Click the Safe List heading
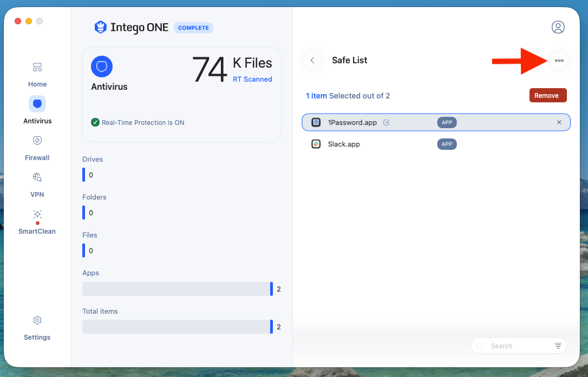 349,60
